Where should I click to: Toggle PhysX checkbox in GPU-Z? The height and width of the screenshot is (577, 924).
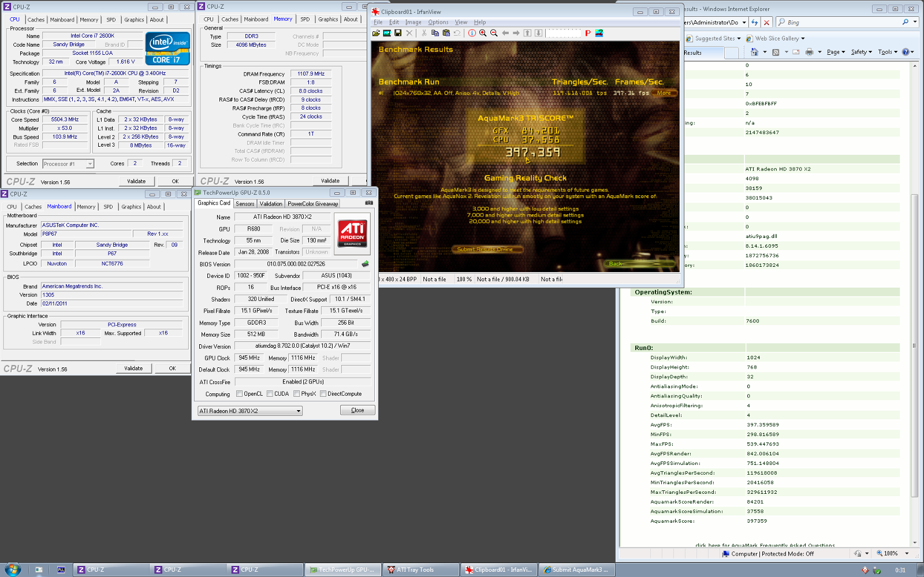(296, 394)
